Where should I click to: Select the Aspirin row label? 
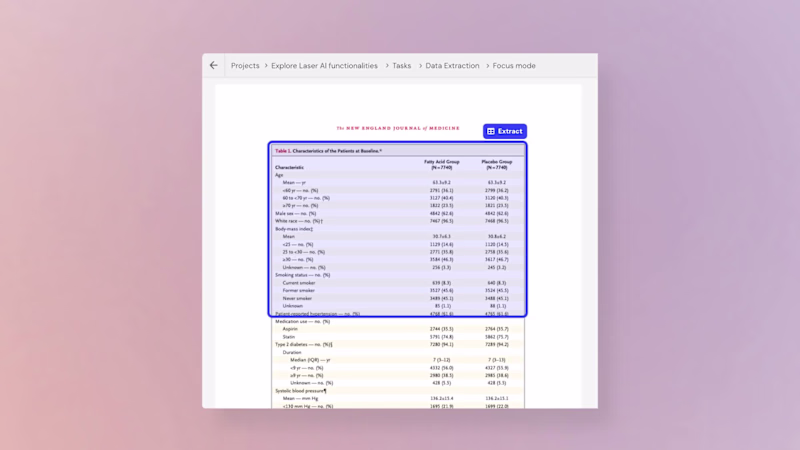[290, 329]
